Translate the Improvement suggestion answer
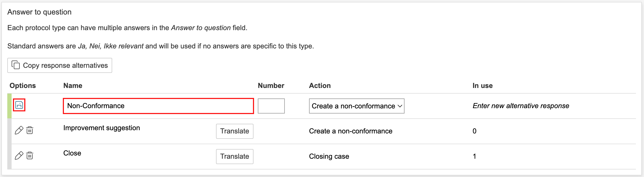The width and height of the screenshot is (644, 177). coord(234,131)
